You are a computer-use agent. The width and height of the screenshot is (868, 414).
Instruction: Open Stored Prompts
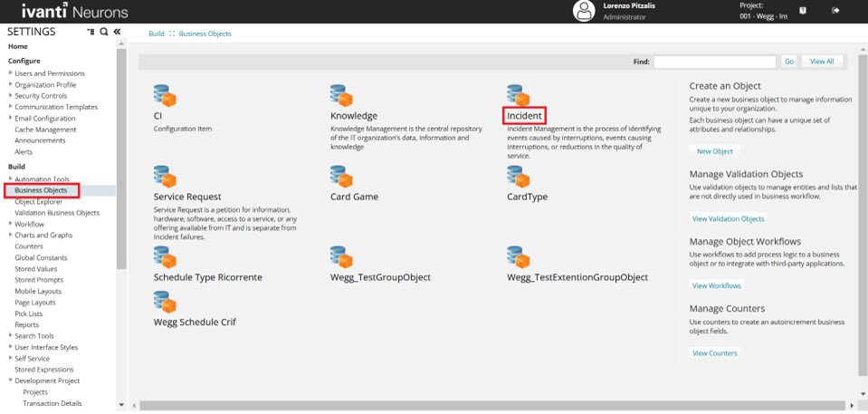click(x=39, y=280)
